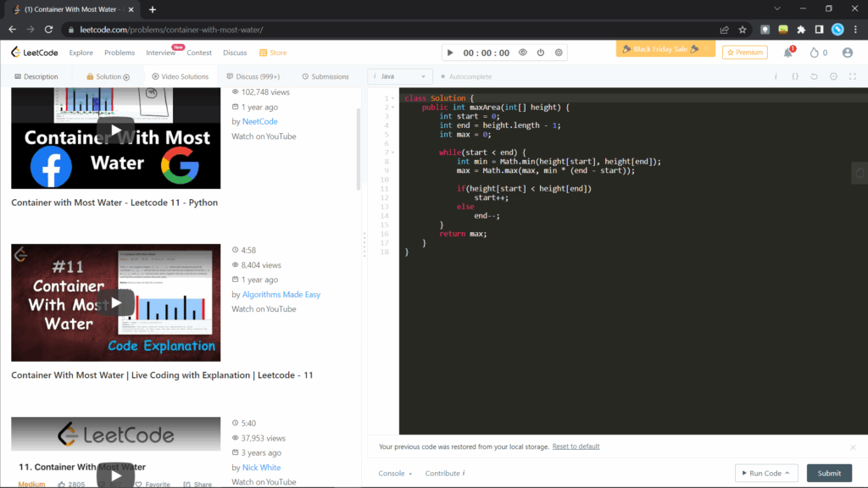
Task: Play the #11 Code Explanation video thumbnail
Action: [115, 302]
